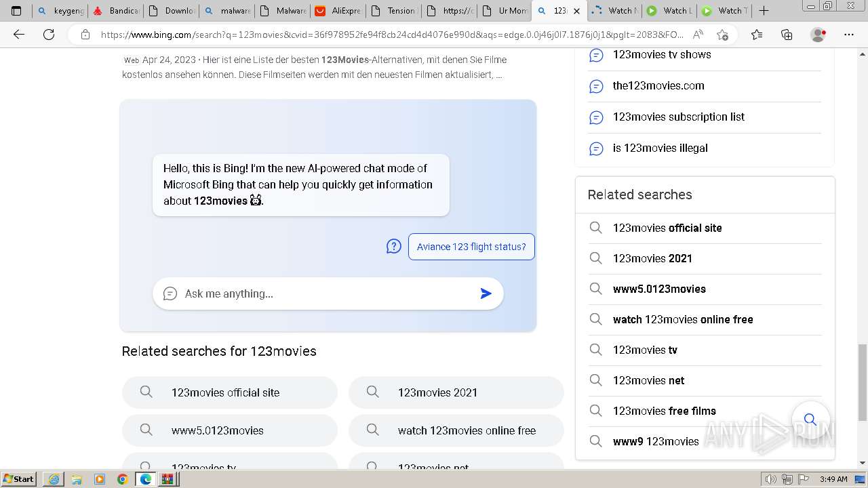Launch Internet Explorer from taskbar
The width and height of the screenshot is (868, 488).
[54, 479]
